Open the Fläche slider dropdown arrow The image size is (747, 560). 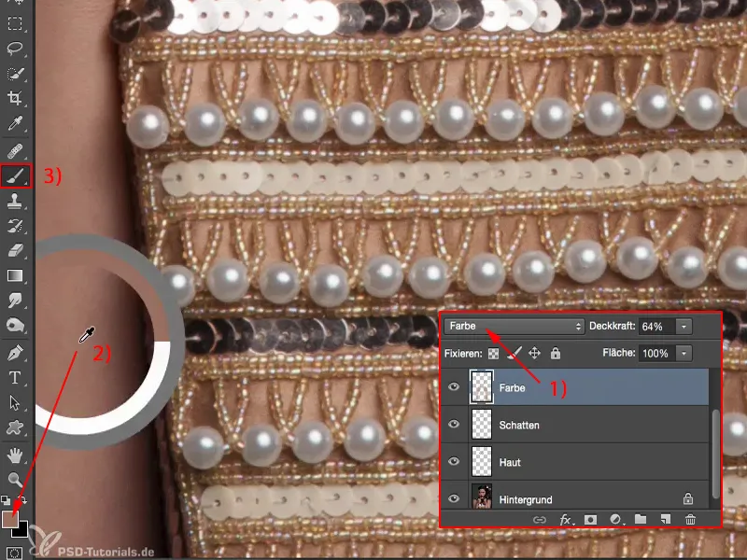click(684, 354)
